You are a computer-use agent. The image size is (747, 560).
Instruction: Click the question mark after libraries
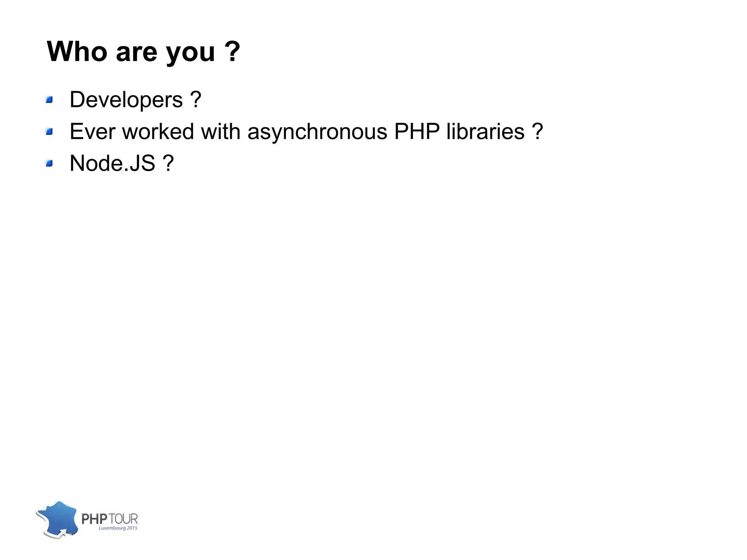pos(538,131)
